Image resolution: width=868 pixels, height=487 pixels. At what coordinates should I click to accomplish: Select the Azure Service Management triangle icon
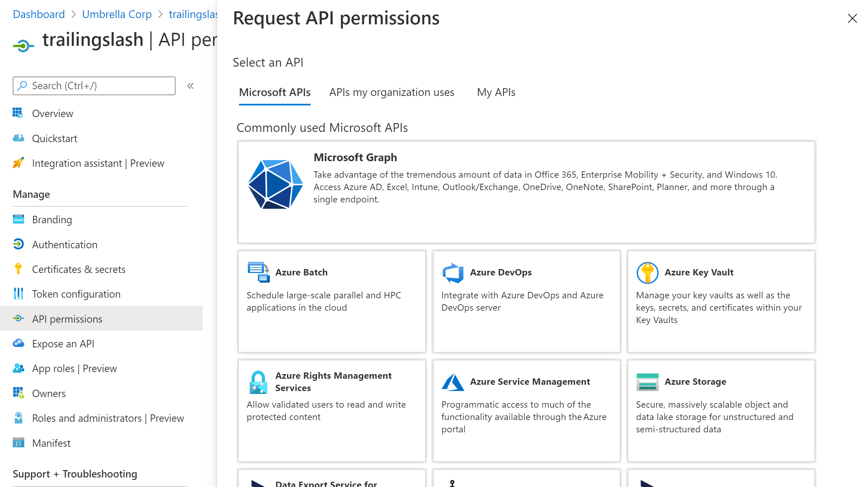(453, 382)
